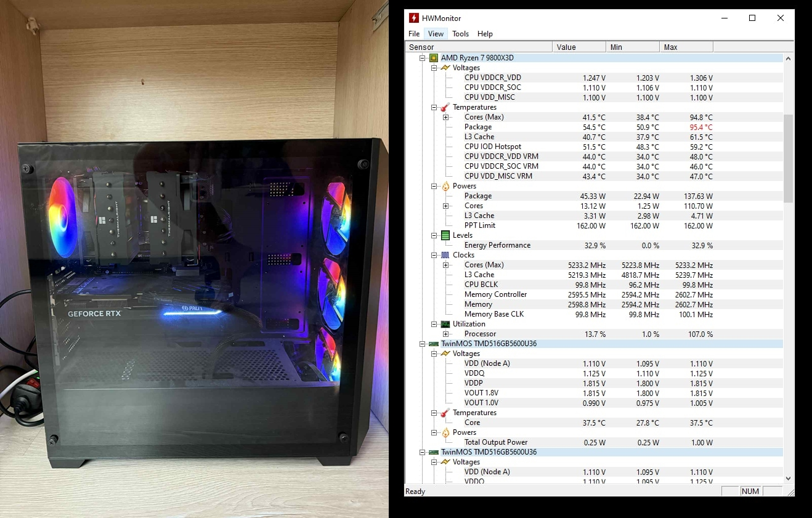Click the Ready status bar text
This screenshot has height=518, width=812.
[x=415, y=492]
